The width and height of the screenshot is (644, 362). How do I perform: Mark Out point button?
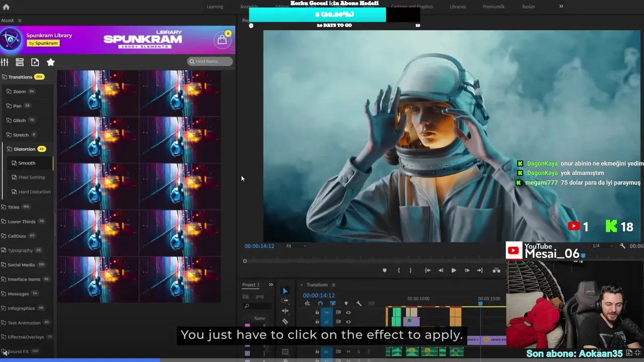pyautogui.click(x=410, y=270)
